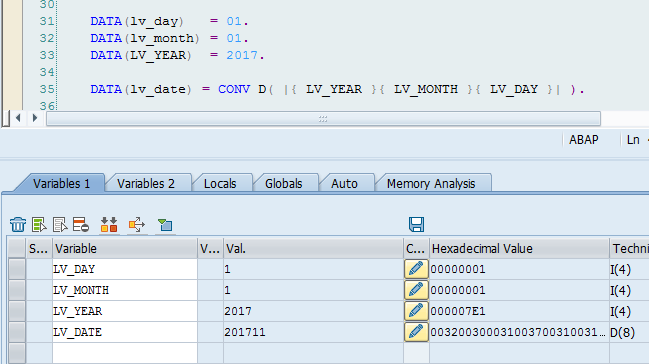Click the value 2017 of LV_YEAR

click(238, 311)
